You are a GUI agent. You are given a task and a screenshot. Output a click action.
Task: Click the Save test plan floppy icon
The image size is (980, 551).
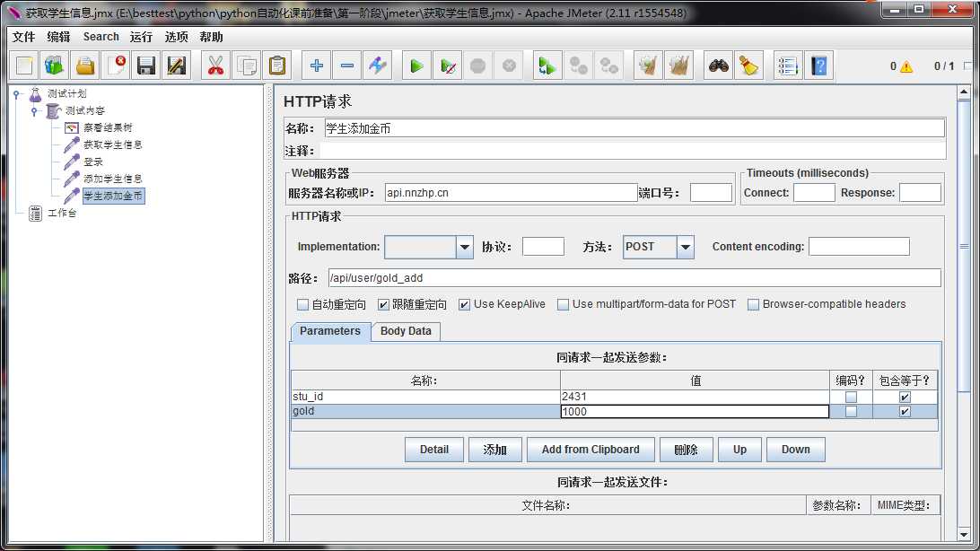[x=146, y=66]
